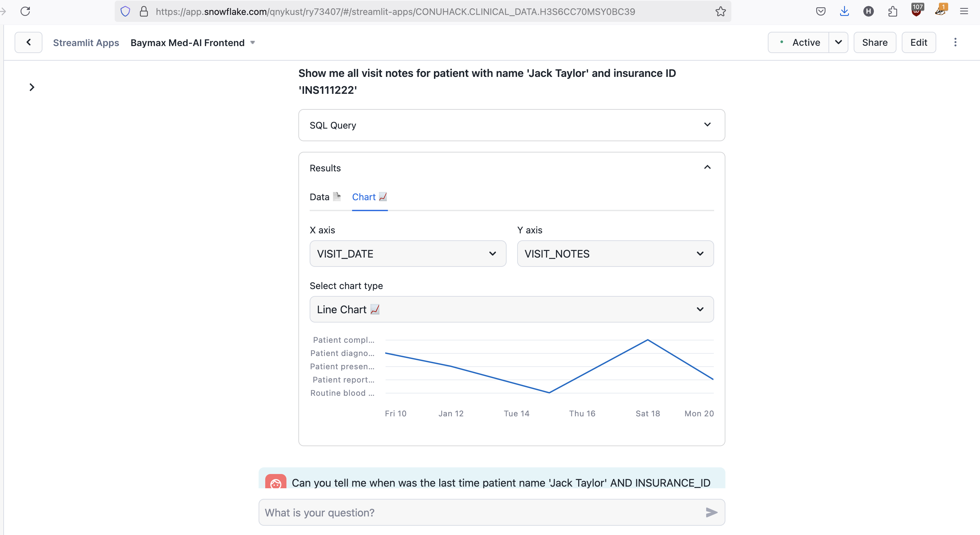This screenshot has width=980, height=535.
Task: Open the Line Chart type selector
Action: pyautogui.click(x=511, y=309)
